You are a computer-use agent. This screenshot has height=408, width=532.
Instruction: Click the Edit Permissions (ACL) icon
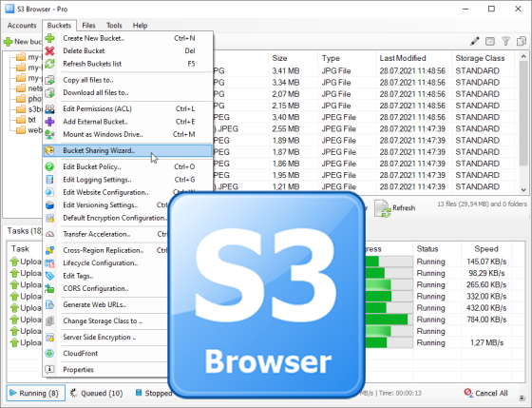[49, 108]
